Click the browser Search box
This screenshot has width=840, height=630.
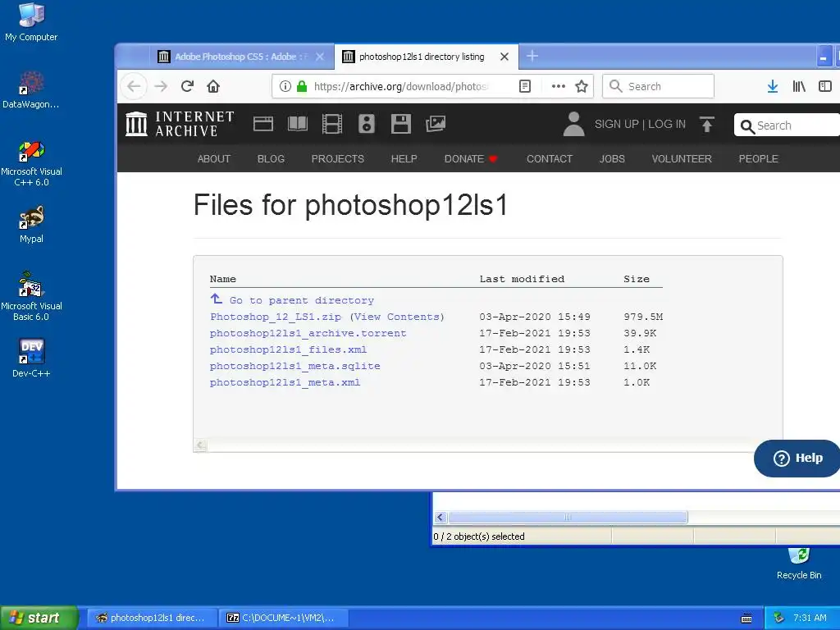659,86
